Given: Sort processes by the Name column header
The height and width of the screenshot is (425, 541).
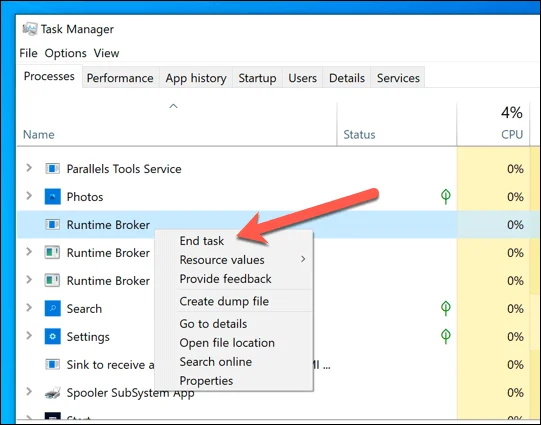Looking at the screenshot, I should click(177, 123).
